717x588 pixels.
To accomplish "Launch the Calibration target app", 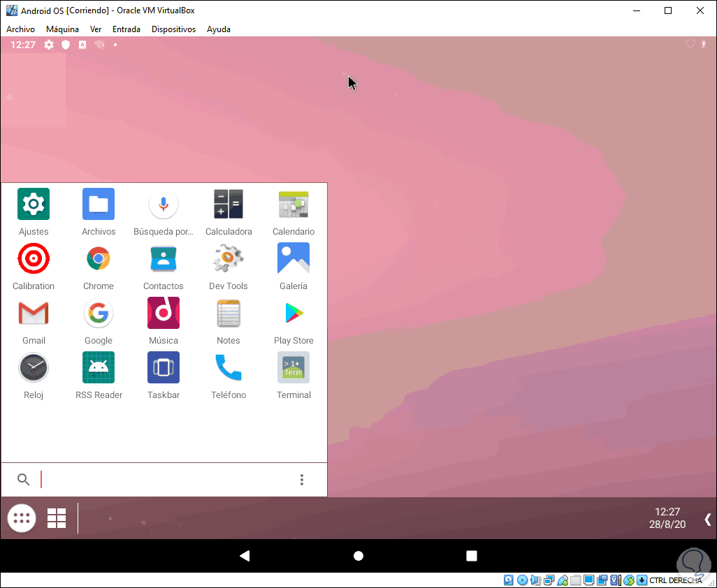I will (x=34, y=266).
